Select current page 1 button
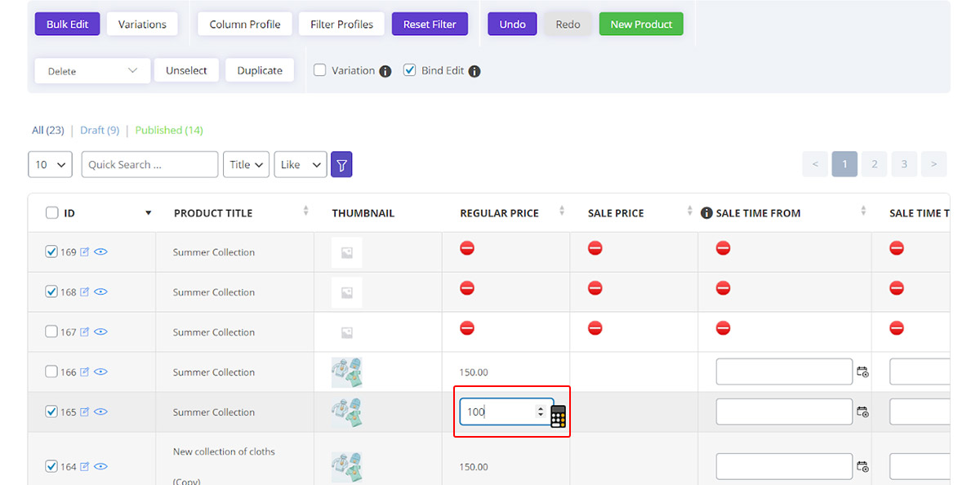Viewport: 980px width, 485px height. [844, 164]
